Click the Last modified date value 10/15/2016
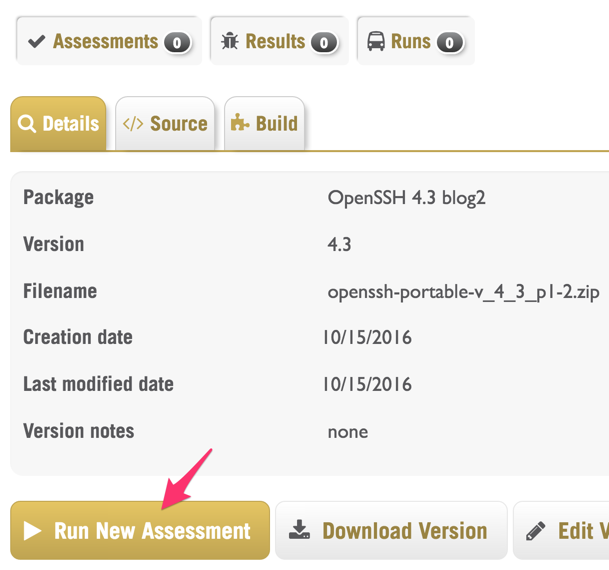The height and width of the screenshot is (570, 609). coord(367,384)
